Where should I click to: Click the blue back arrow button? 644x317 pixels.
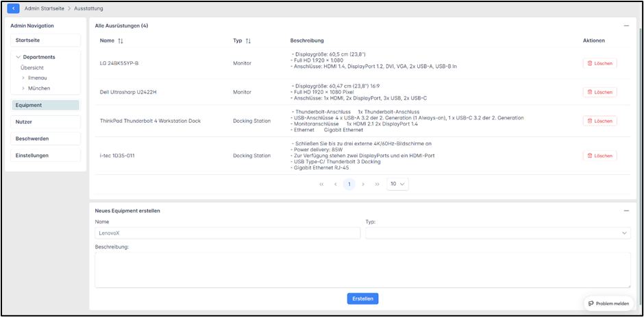(x=13, y=8)
